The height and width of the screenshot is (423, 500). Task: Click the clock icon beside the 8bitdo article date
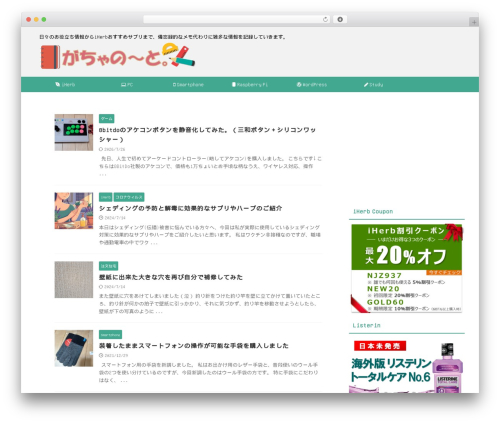pos(101,149)
